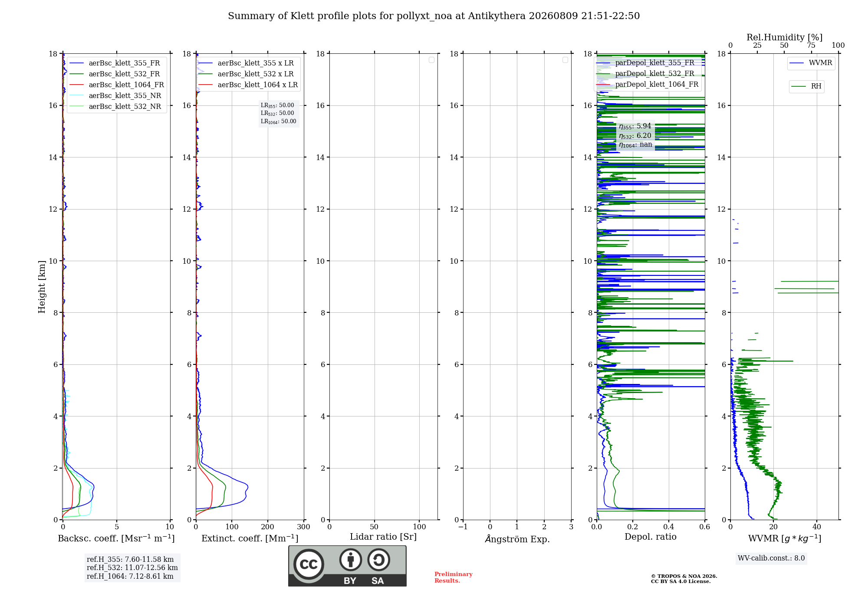Click the empty legend box in Lidar ratio plot
The width and height of the screenshot is (868, 590).
click(431, 60)
